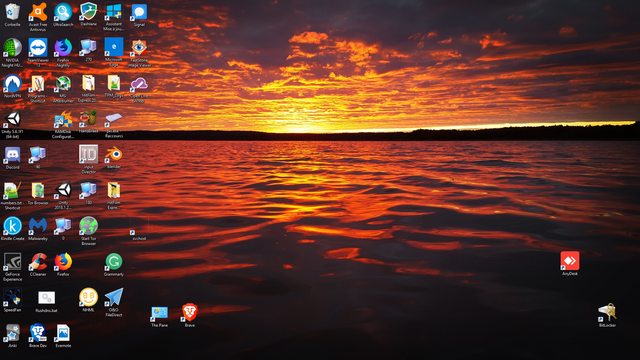Open the GeForce Experience shortcut
Viewport: 640px width, 360px height.
coord(12,263)
